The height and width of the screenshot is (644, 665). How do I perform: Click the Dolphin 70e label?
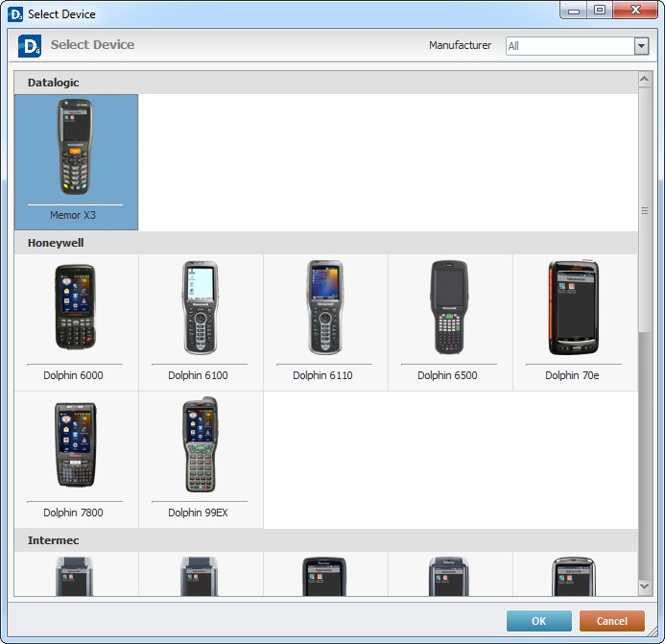[572, 375]
